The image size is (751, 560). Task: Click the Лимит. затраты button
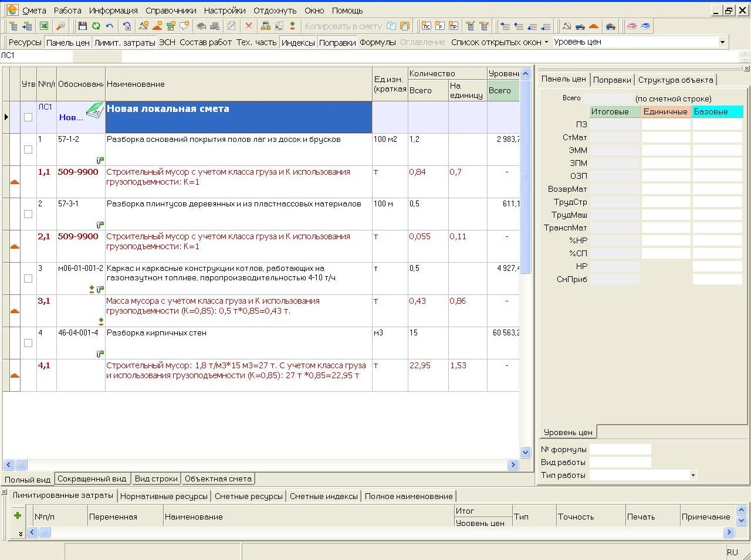pyautogui.click(x=124, y=42)
